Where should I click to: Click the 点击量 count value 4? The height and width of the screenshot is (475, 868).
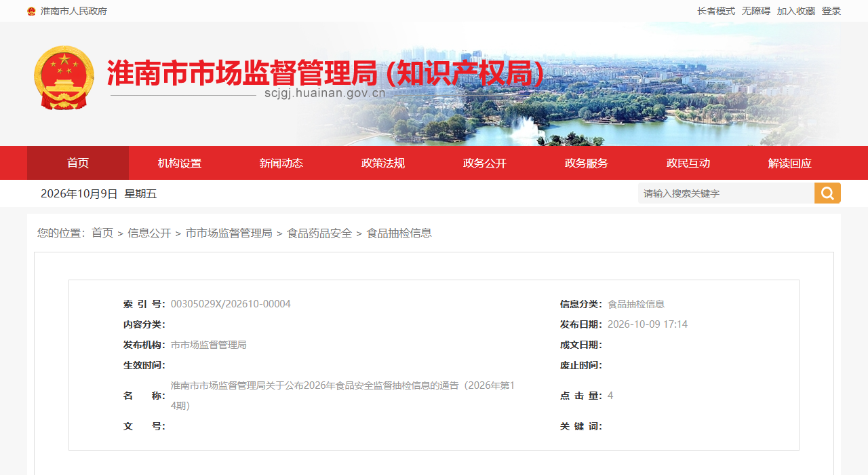[x=610, y=396]
